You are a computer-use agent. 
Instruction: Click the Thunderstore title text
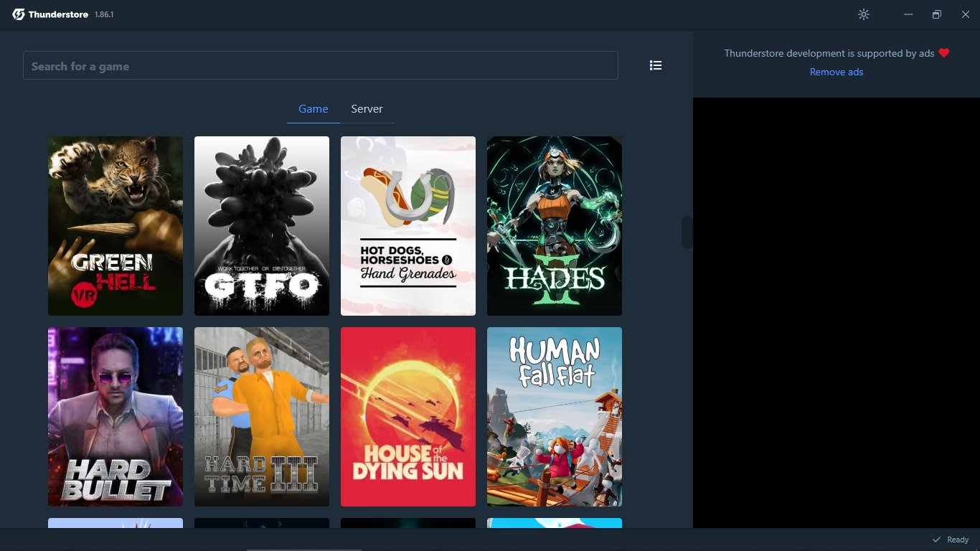click(59, 14)
